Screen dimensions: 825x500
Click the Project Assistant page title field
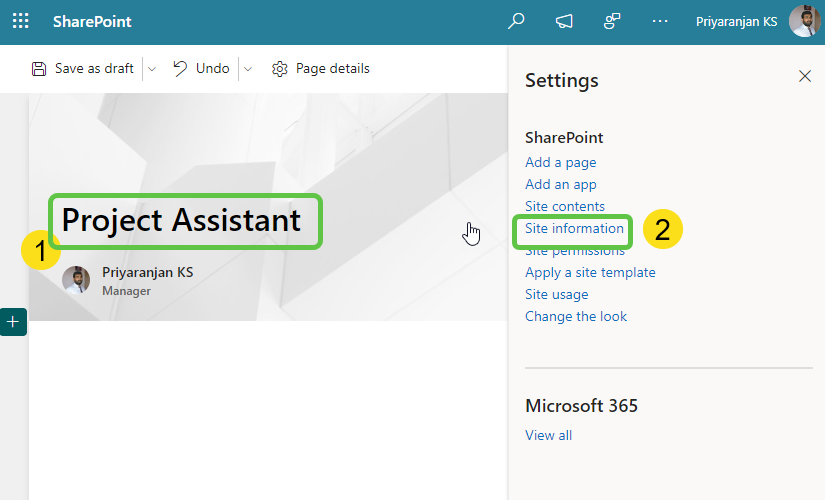(181, 220)
